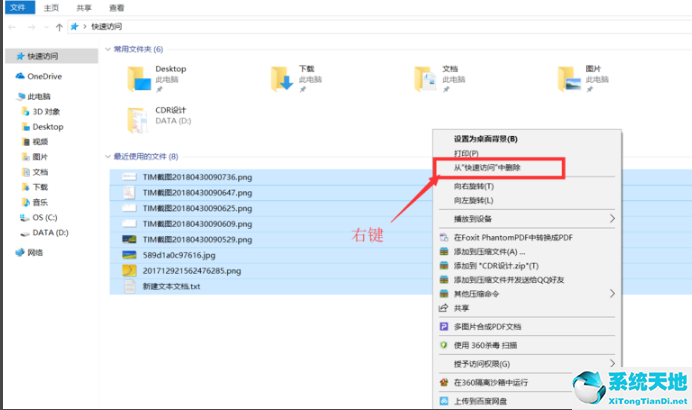
Task: Click the quick access star icon in address bar
Action: (74, 26)
